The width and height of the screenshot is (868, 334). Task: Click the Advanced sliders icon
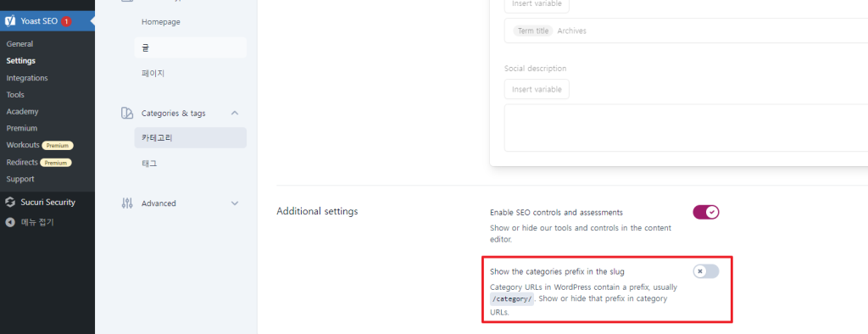click(127, 203)
